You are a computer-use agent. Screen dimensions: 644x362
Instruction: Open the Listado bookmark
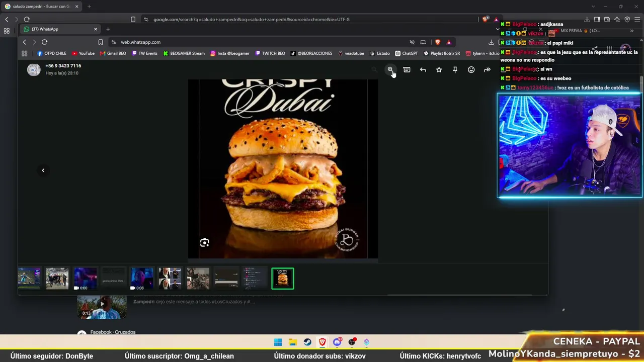pos(380,53)
